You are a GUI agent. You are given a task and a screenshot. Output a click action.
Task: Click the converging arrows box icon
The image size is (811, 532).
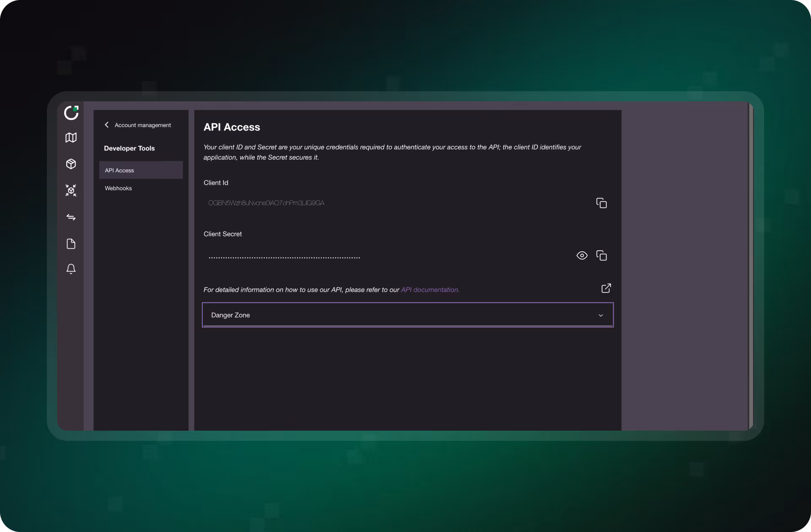71,190
